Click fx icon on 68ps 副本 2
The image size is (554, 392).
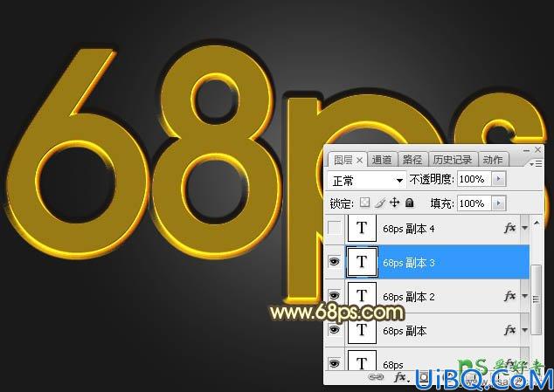[509, 296]
